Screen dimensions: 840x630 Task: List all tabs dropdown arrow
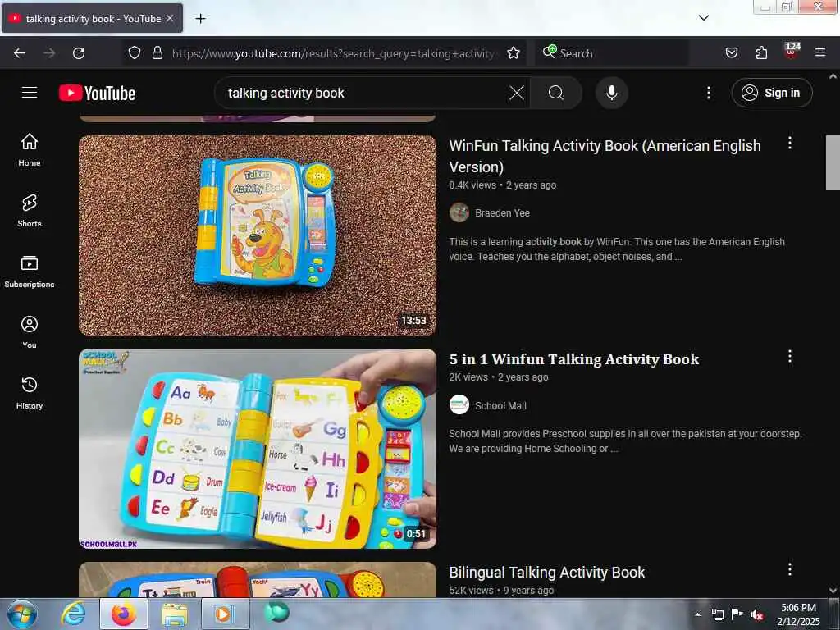coord(703,18)
